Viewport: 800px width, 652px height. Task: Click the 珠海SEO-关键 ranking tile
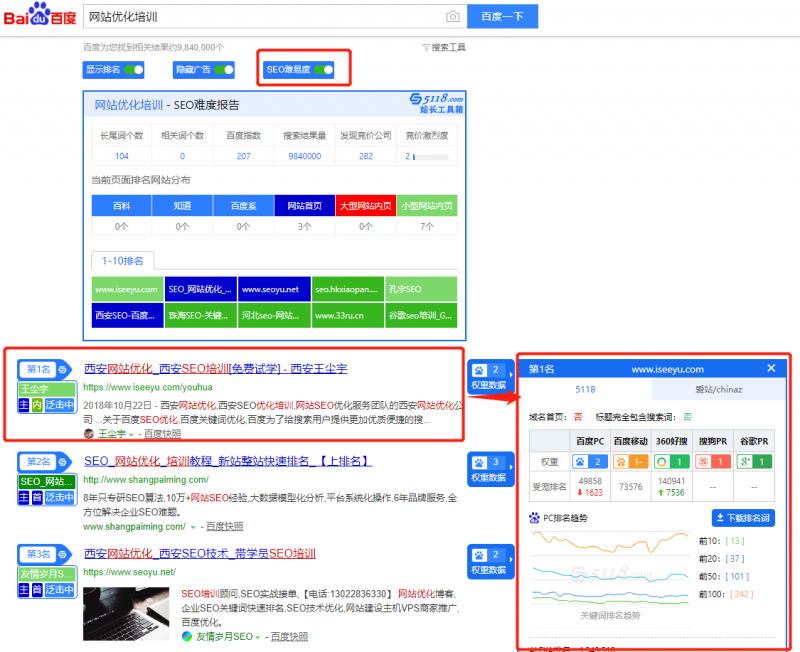click(201, 316)
